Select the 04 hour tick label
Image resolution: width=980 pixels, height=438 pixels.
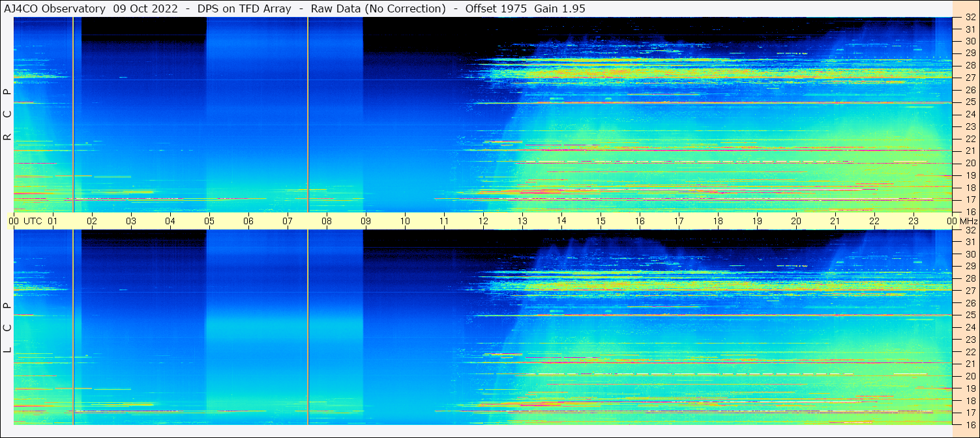click(x=170, y=221)
